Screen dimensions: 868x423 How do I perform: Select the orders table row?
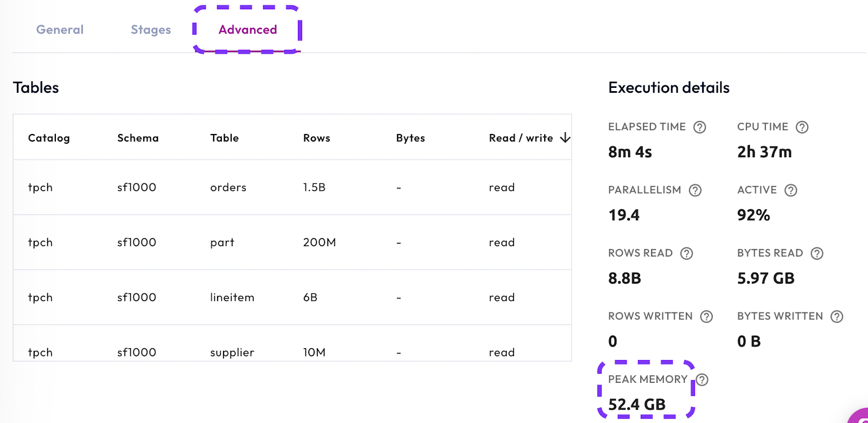(x=228, y=188)
